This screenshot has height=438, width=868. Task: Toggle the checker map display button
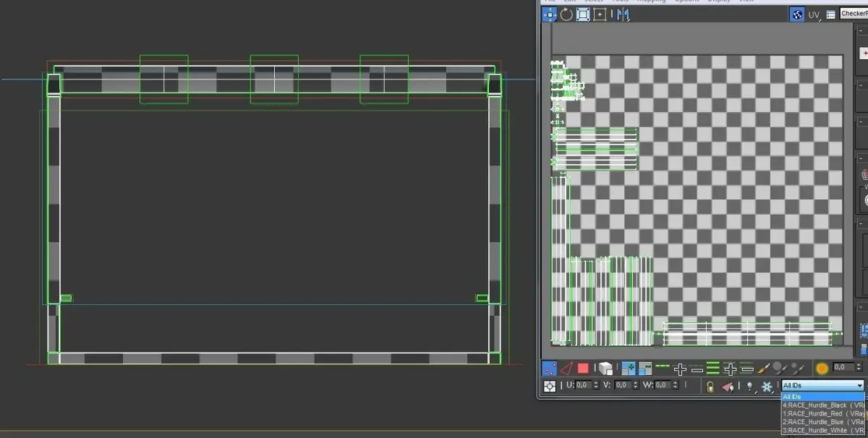(796, 14)
